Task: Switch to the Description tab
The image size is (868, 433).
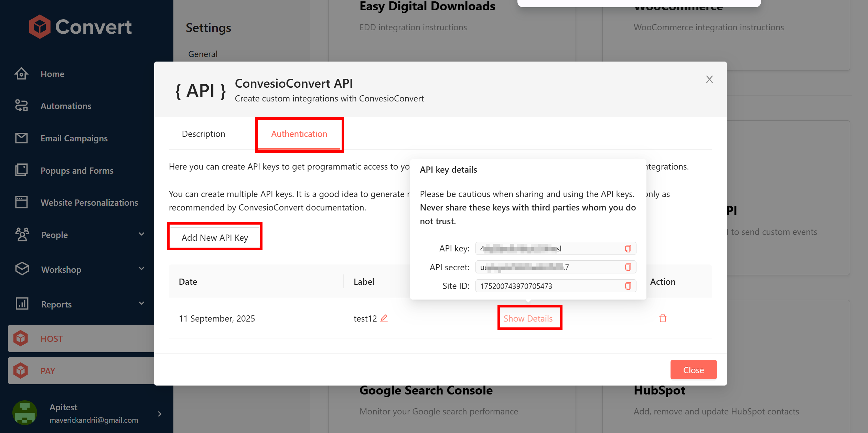Action: tap(203, 134)
